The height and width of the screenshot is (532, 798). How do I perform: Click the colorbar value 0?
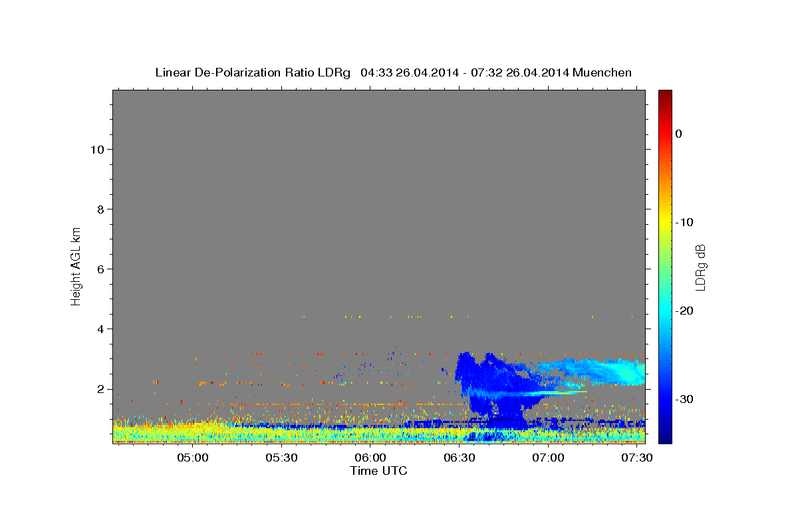678,134
